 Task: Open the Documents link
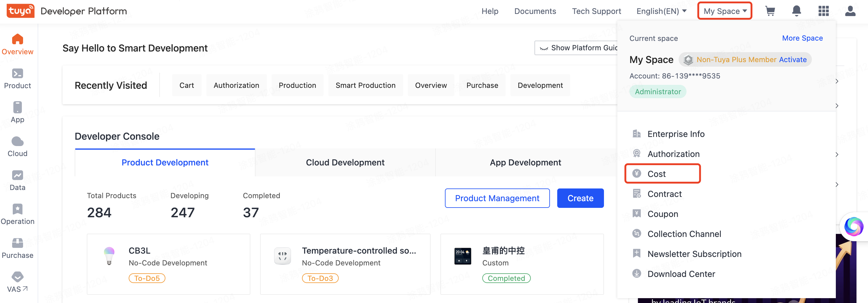[535, 11]
